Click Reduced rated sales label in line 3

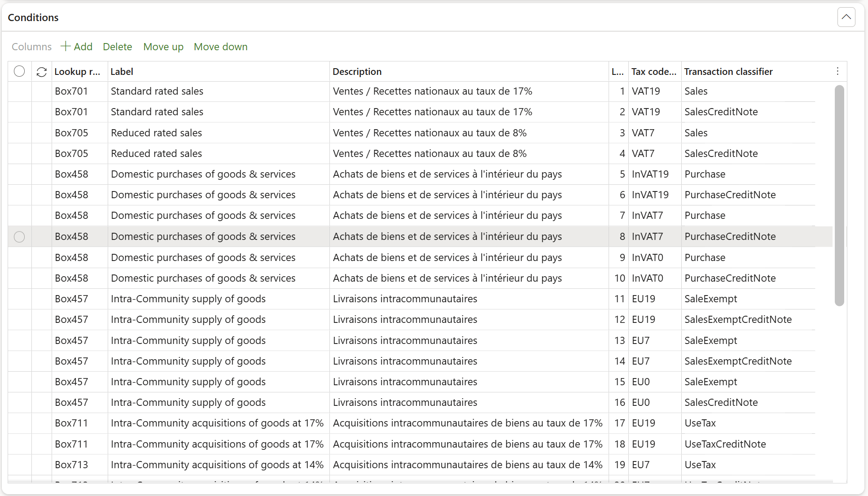pos(156,133)
